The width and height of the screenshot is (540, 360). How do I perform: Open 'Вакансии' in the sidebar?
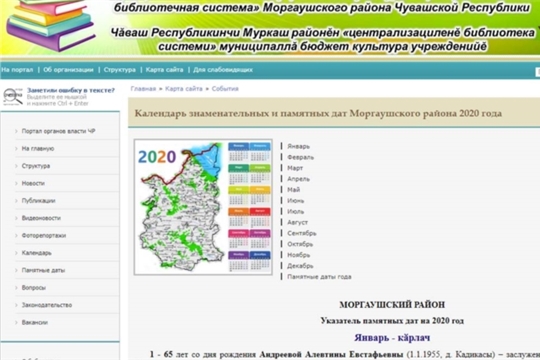pyautogui.click(x=34, y=323)
